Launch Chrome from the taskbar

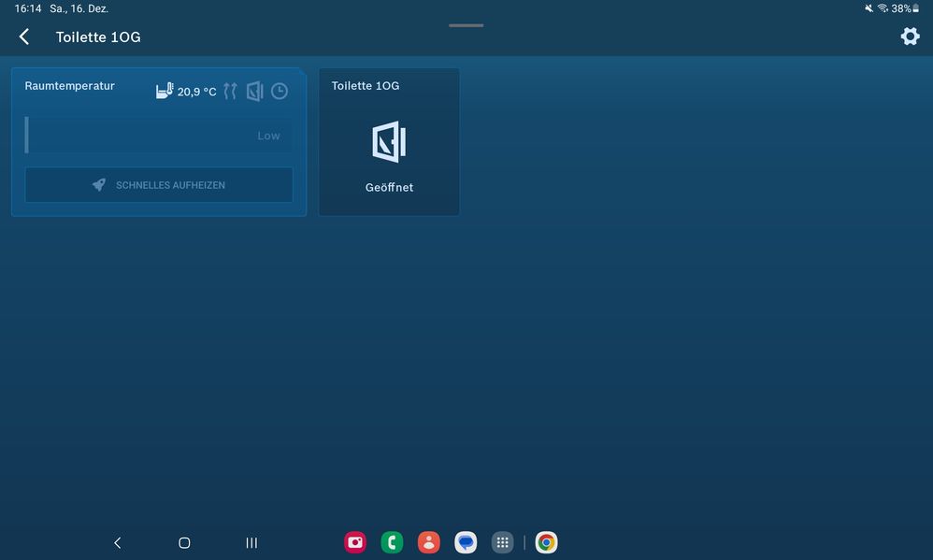click(x=546, y=542)
